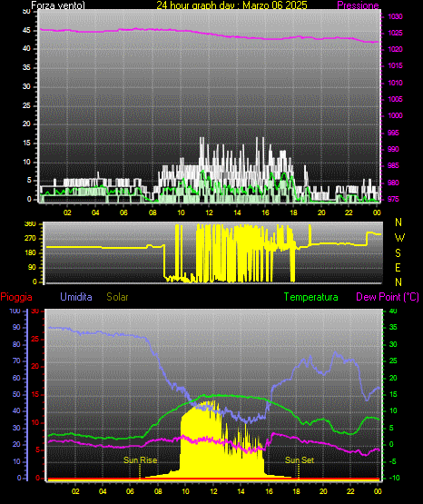Click the S wind direction letter
Viewport: 423px width, 504px height.
pos(398,253)
